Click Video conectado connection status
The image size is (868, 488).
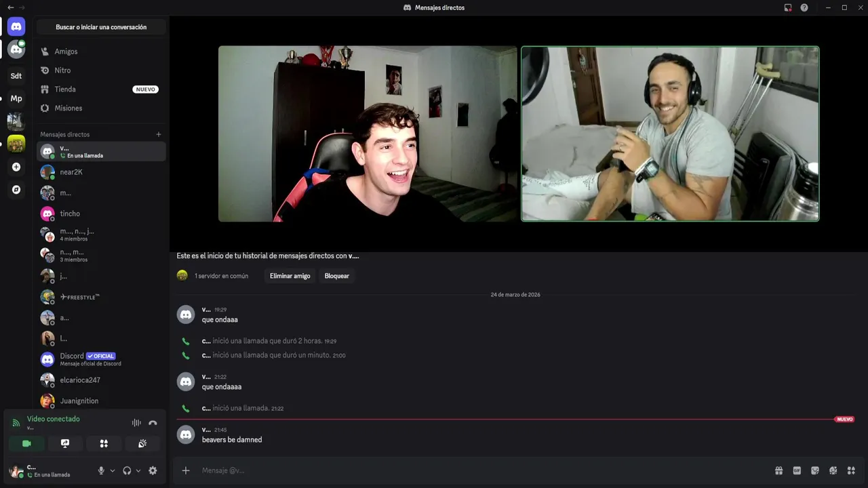pyautogui.click(x=53, y=419)
